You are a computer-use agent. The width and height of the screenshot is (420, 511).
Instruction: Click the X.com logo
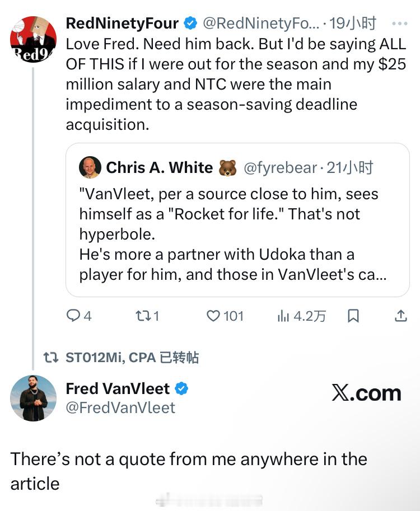click(366, 393)
